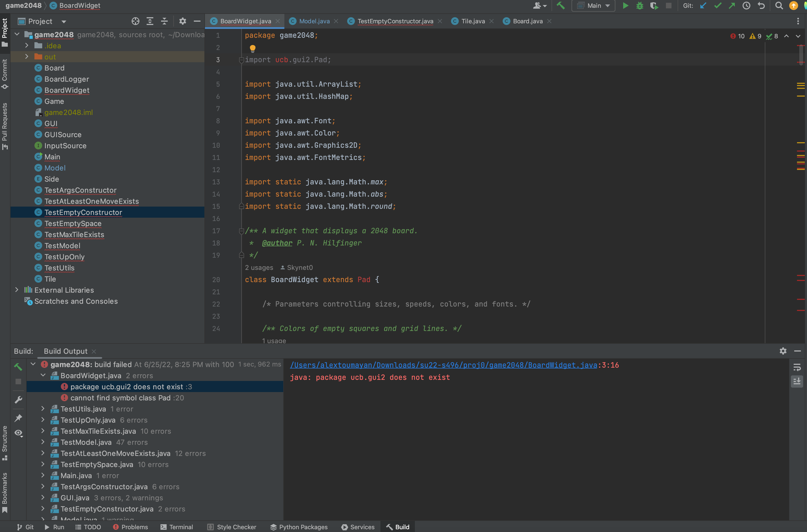Open the BoardWidget.java file path link
807x532 pixels.
(x=443, y=365)
